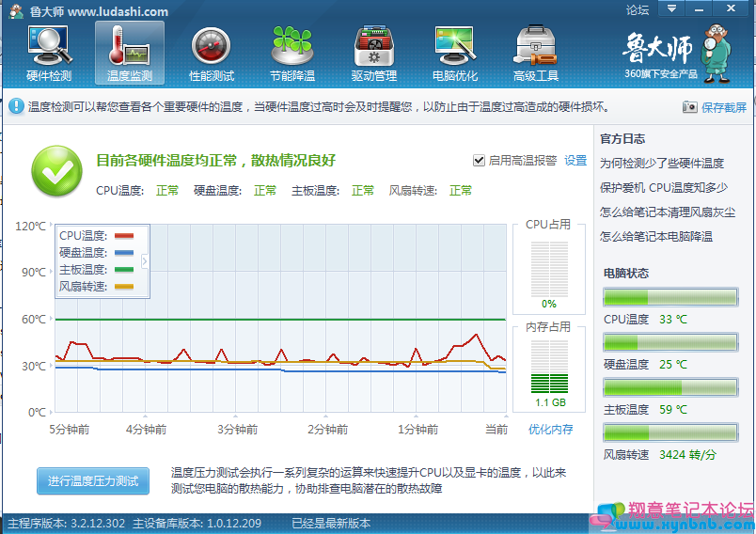Viewport: 756px width, 534px height.
Task: Click the 鲁大师 logo mascot
Action: click(x=717, y=54)
